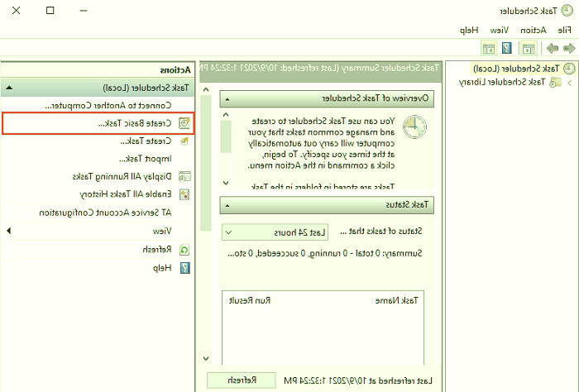The height and width of the screenshot is (392, 579).
Task: Click the Enable All Tasks History icon
Action: point(184,194)
